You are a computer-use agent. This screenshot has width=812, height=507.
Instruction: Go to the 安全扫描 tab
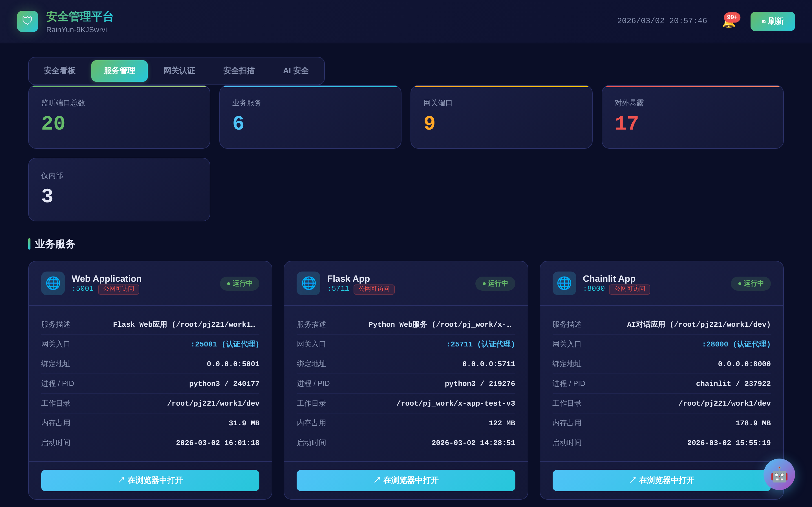239,71
